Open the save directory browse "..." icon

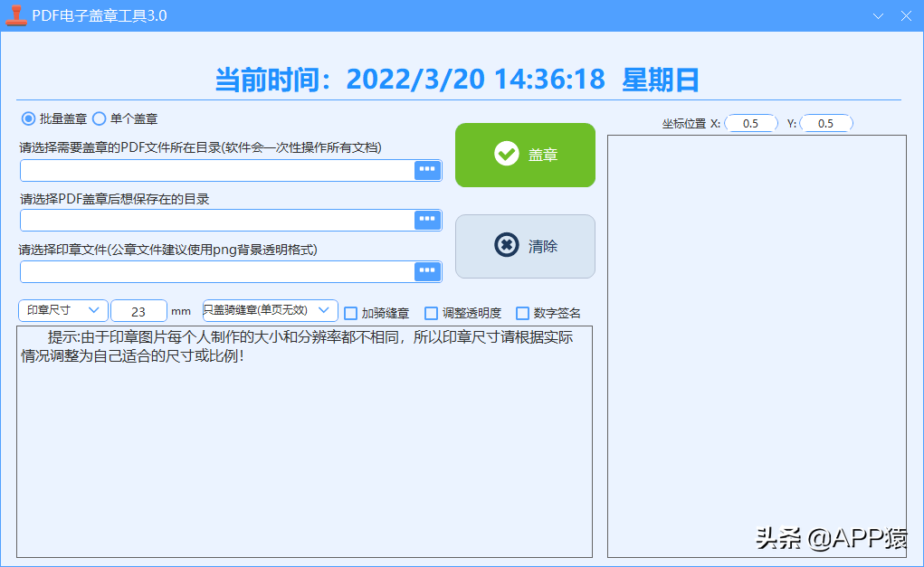click(426, 220)
